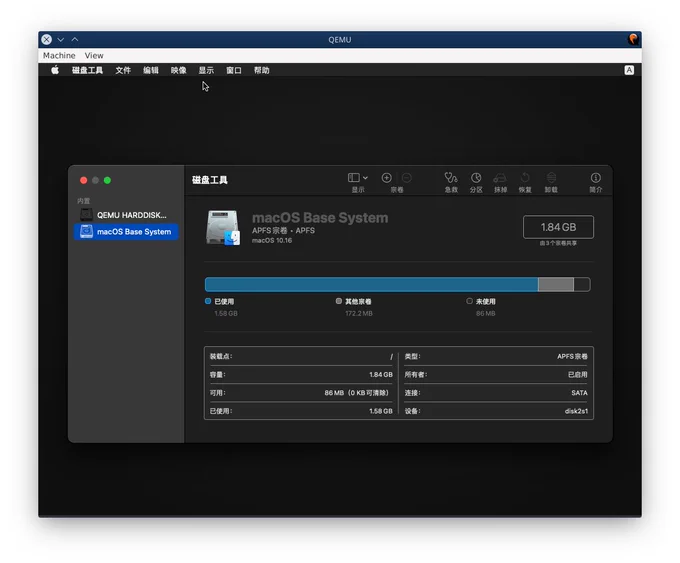680x563 pixels.
Task: Open QEMU View menu
Action: pos(94,56)
